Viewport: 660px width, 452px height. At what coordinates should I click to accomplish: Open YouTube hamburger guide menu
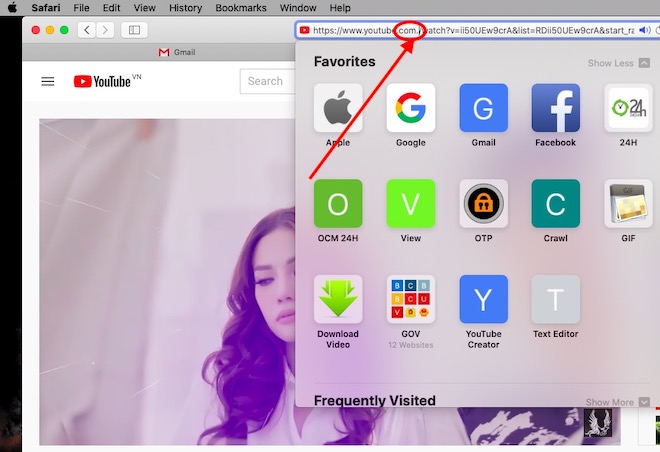pos(48,81)
